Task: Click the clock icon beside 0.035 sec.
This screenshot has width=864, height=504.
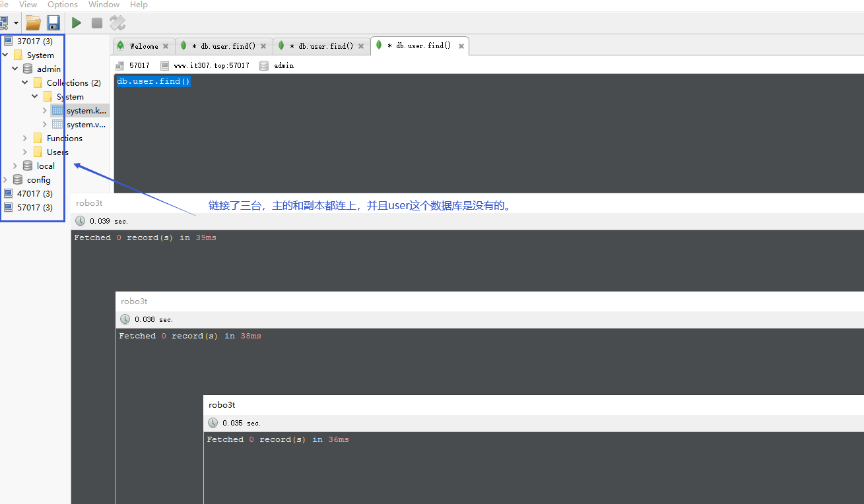Action: pyautogui.click(x=213, y=423)
